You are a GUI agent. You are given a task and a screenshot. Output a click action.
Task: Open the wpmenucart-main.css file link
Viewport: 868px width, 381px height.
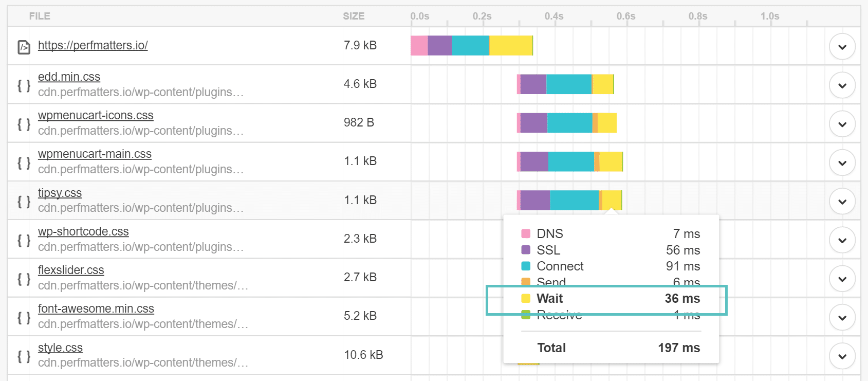tap(95, 154)
